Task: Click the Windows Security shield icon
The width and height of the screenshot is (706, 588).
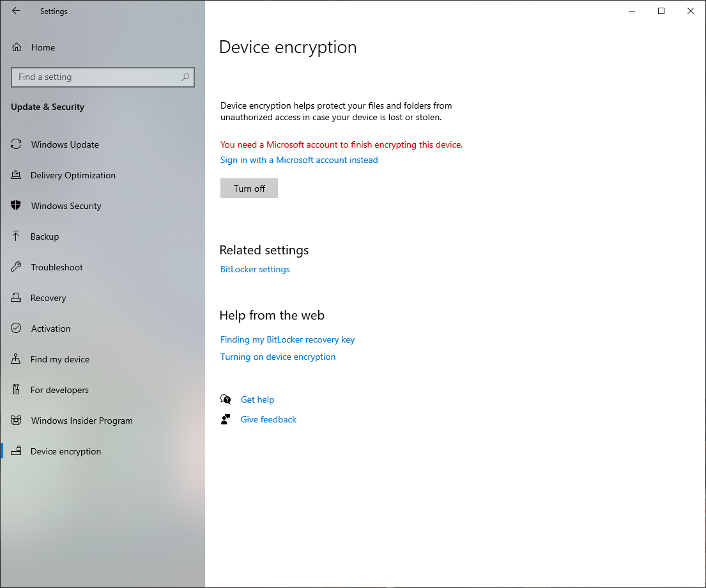Action: click(16, 205)
